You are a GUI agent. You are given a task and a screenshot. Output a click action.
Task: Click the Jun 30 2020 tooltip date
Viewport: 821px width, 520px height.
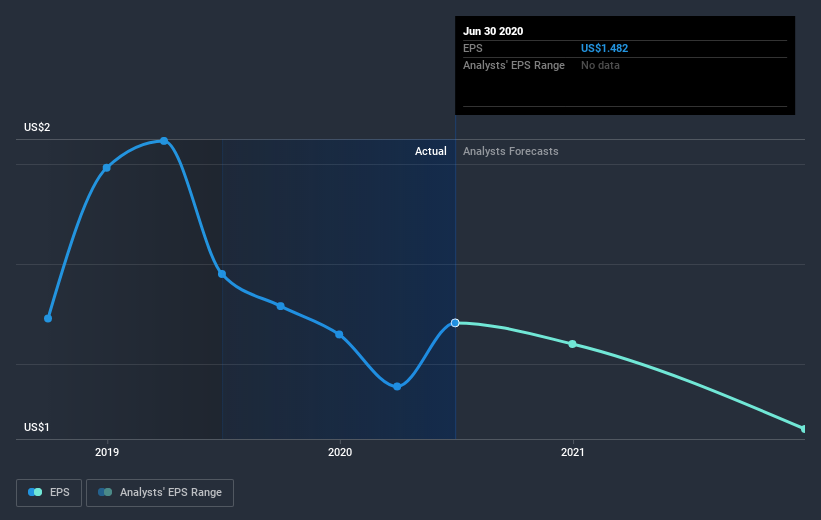pos(493,31)
